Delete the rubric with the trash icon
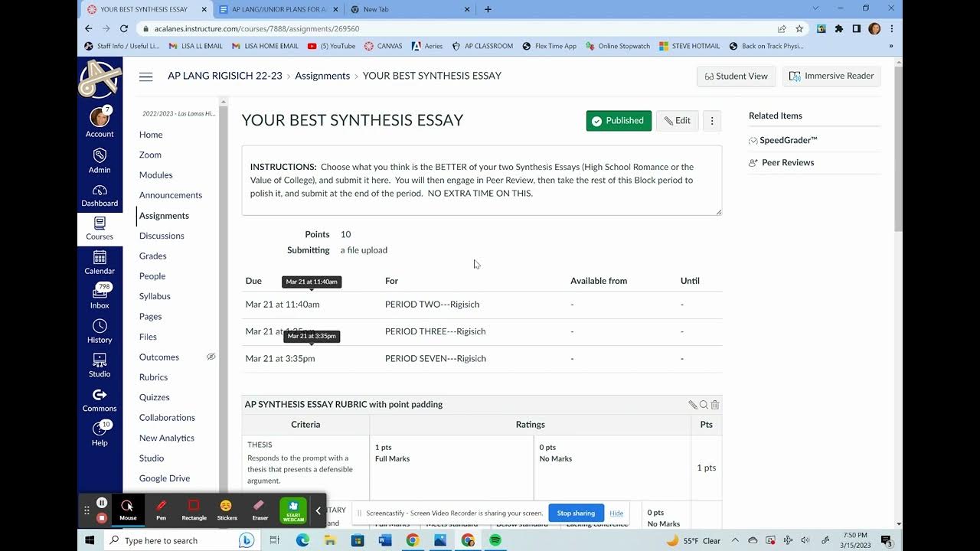Viewport: 980px width, 551px height. (715, 405)
